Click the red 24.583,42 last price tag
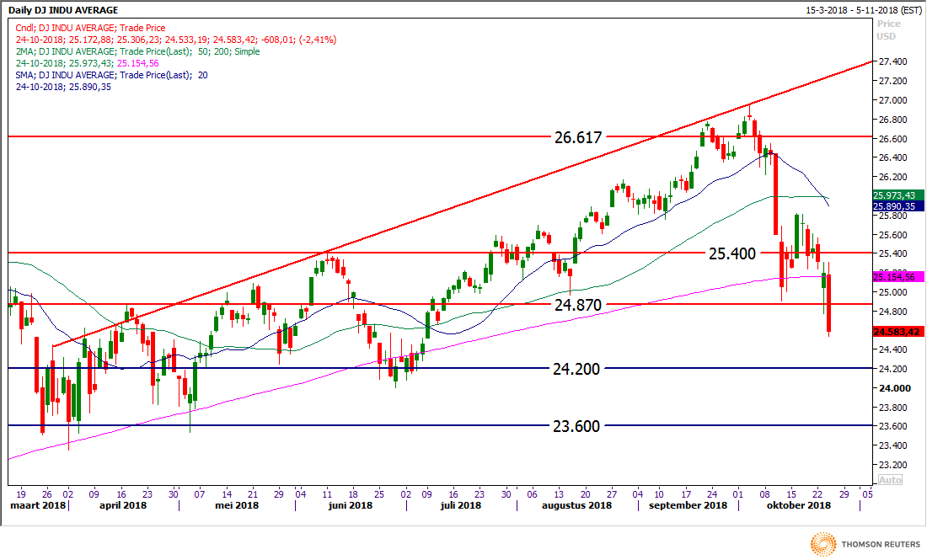927x560 pixels. point(899,332)
